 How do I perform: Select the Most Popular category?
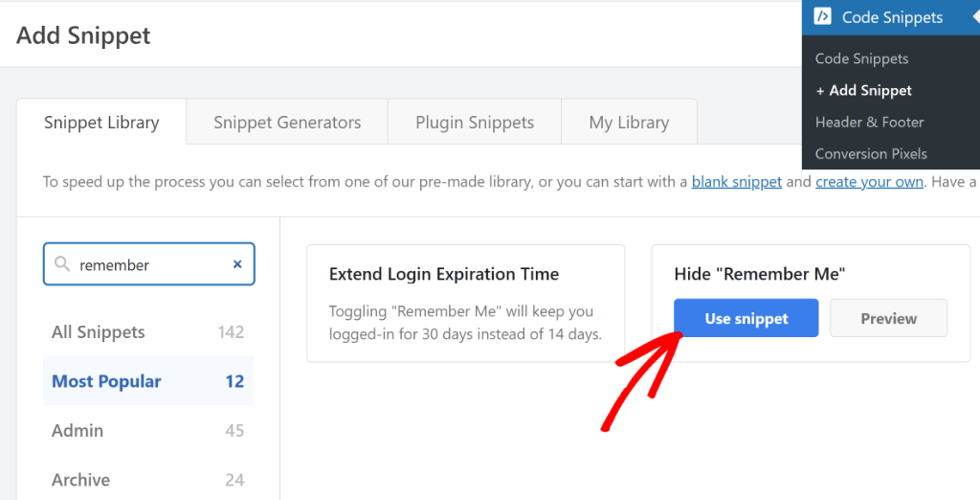(x=106, y=381)
